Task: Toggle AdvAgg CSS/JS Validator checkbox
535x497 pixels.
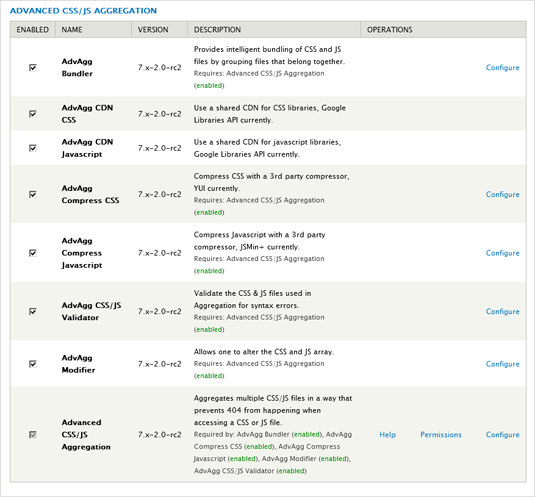Action: 33,311
